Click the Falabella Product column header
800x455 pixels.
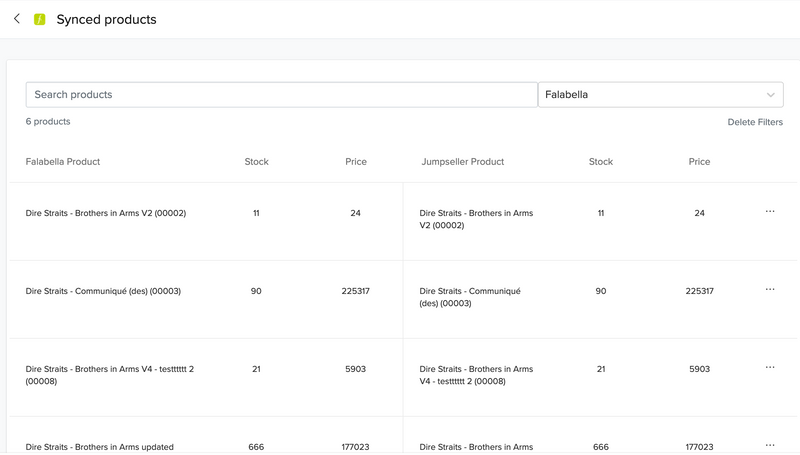tap(63, 162)
